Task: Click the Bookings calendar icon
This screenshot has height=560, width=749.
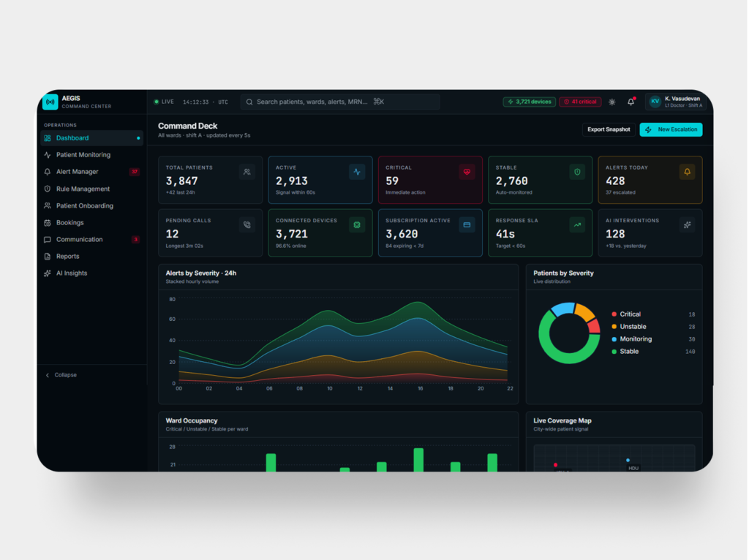Action: pos(48,222)
